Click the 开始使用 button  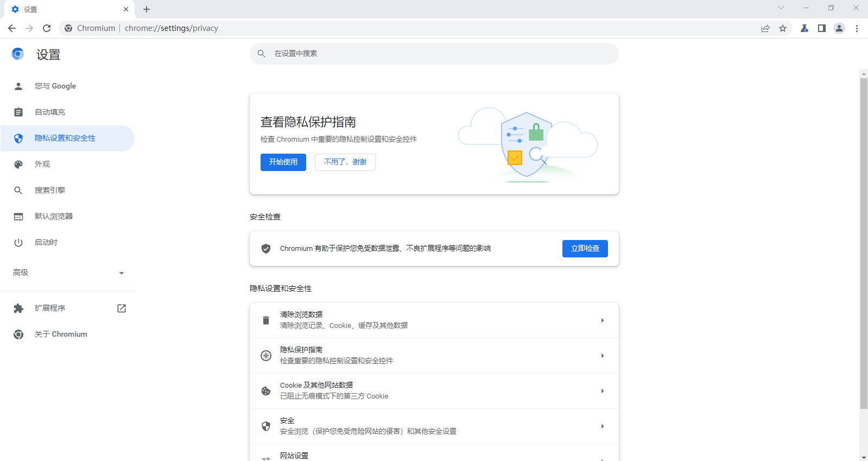(283, 162)
